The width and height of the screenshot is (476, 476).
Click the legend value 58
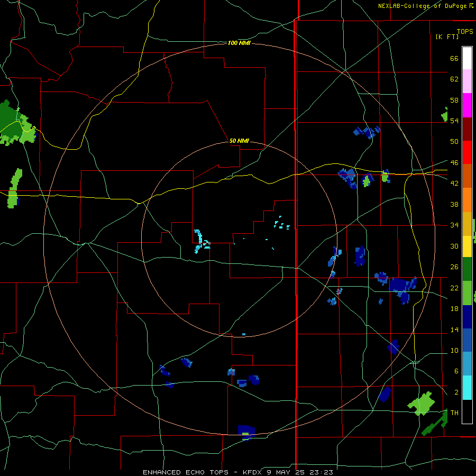coord(454,100)
